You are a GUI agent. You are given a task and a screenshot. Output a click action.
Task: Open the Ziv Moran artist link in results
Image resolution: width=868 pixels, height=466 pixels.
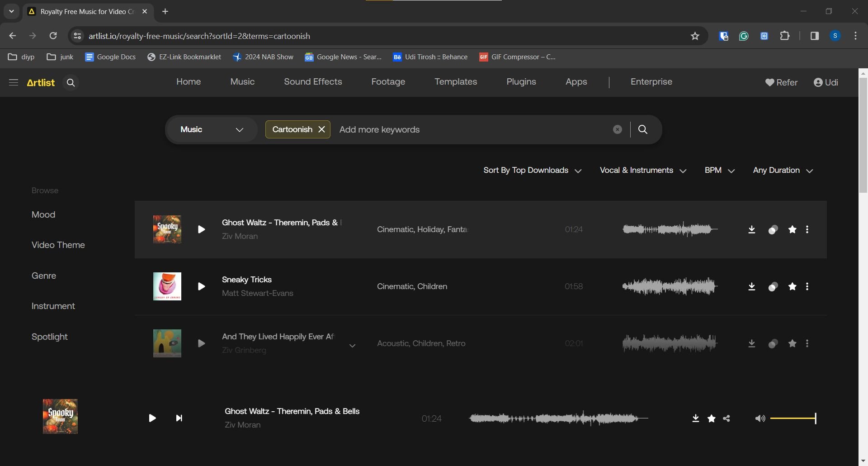point(240,236)
